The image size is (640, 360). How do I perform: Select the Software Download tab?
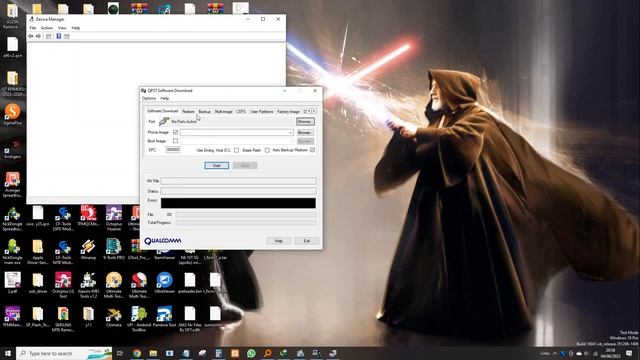[x=162, y=111]
